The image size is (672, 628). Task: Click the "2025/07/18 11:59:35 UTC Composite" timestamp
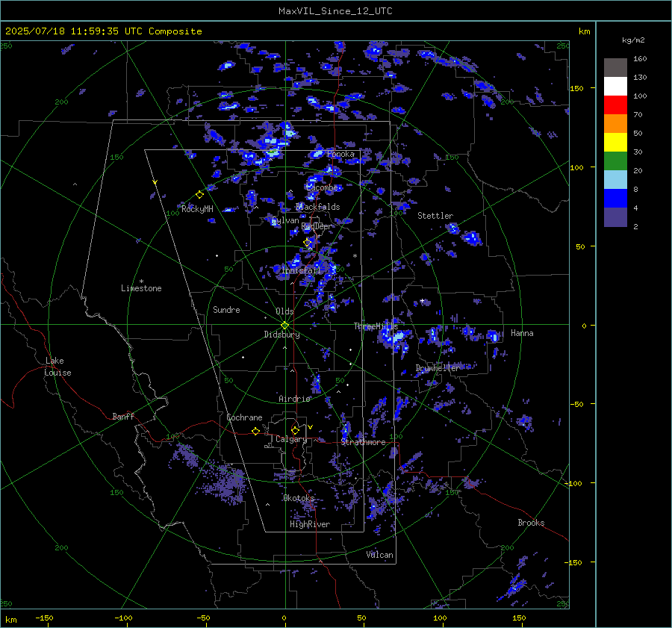coord(103,31)
